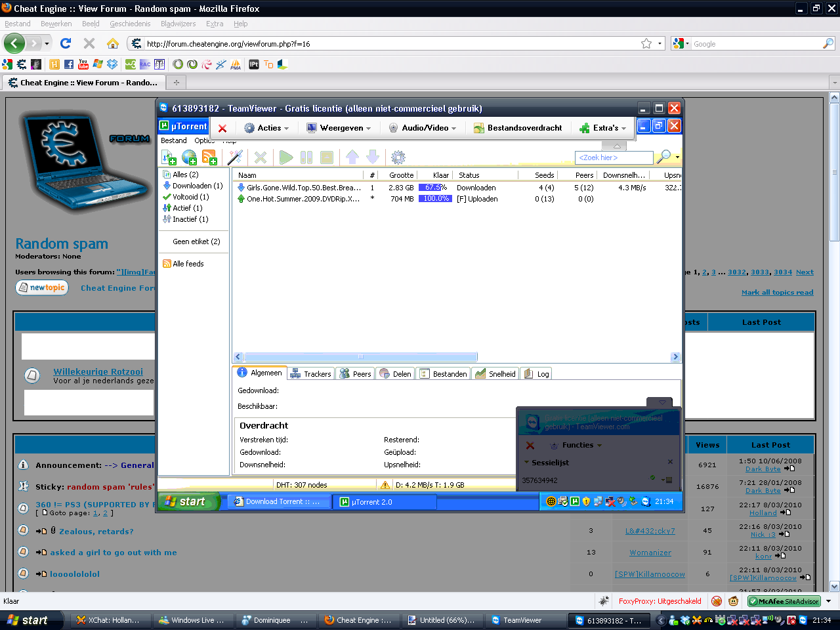This screenshot has height=630, width=840.
Task: Select the Voltooid (1) category
Action: point(186,197)
